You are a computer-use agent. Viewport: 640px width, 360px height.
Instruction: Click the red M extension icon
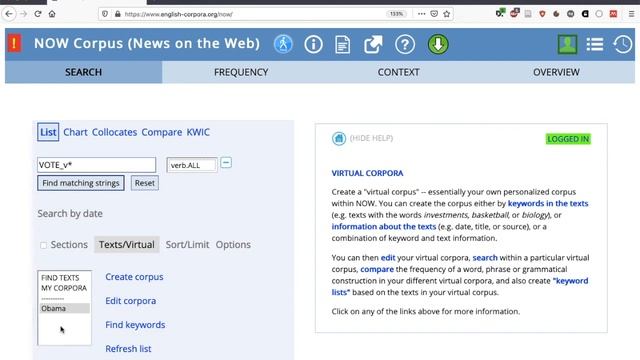613,14
